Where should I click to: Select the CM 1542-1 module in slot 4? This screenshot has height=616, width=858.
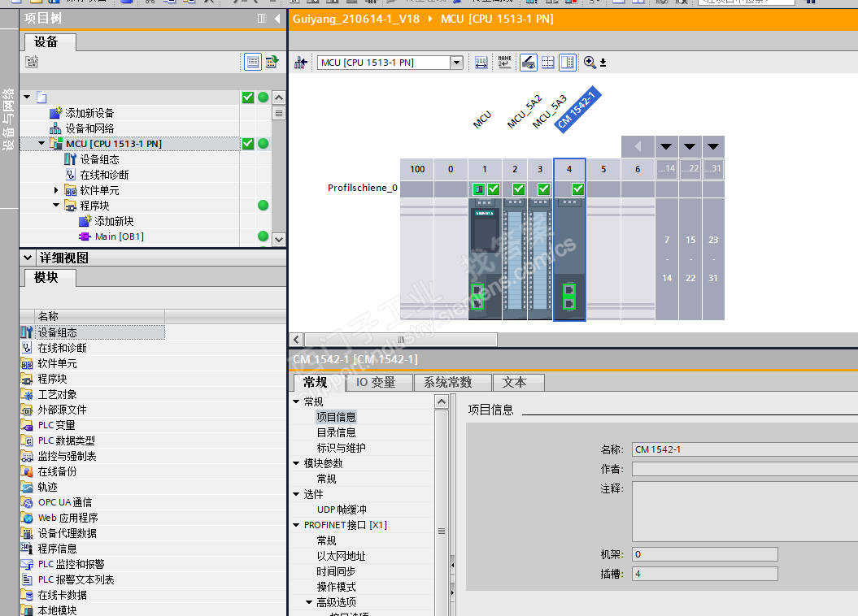point(569,258)
